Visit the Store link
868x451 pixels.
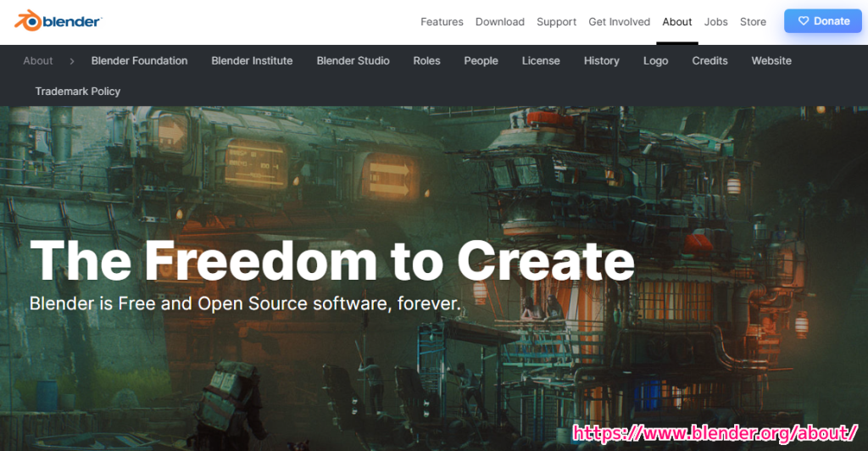click(x=753, y=22)
